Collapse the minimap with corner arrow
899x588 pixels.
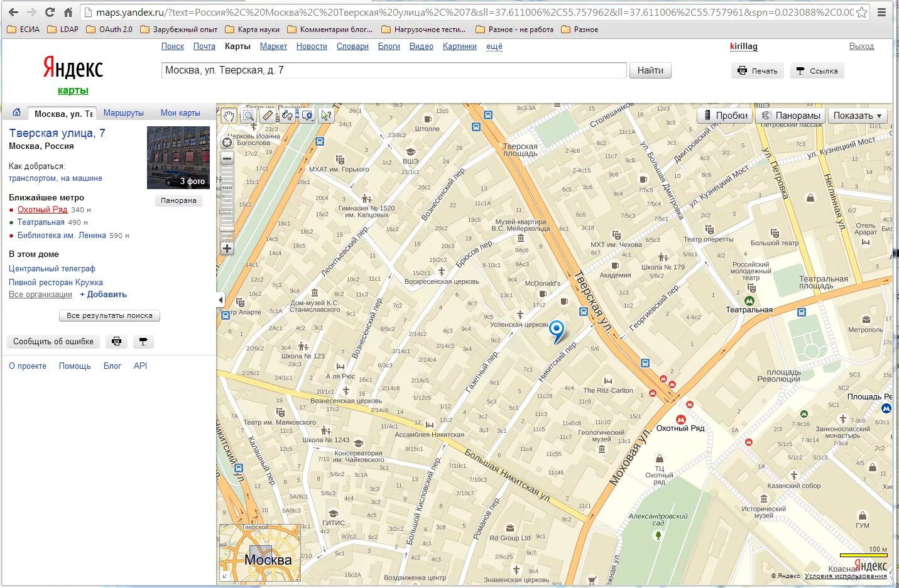pyautogui.click(x=225, y=575)
